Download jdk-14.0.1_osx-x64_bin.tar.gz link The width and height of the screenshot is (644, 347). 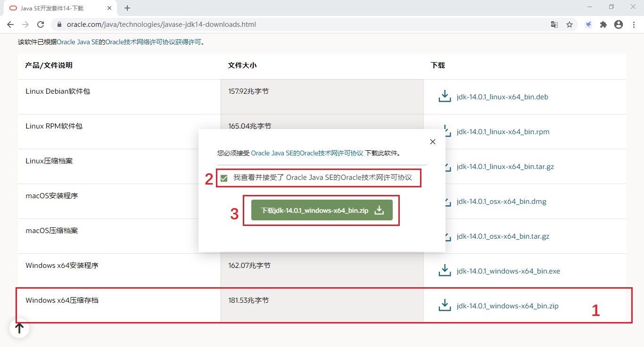click(503, 236)
